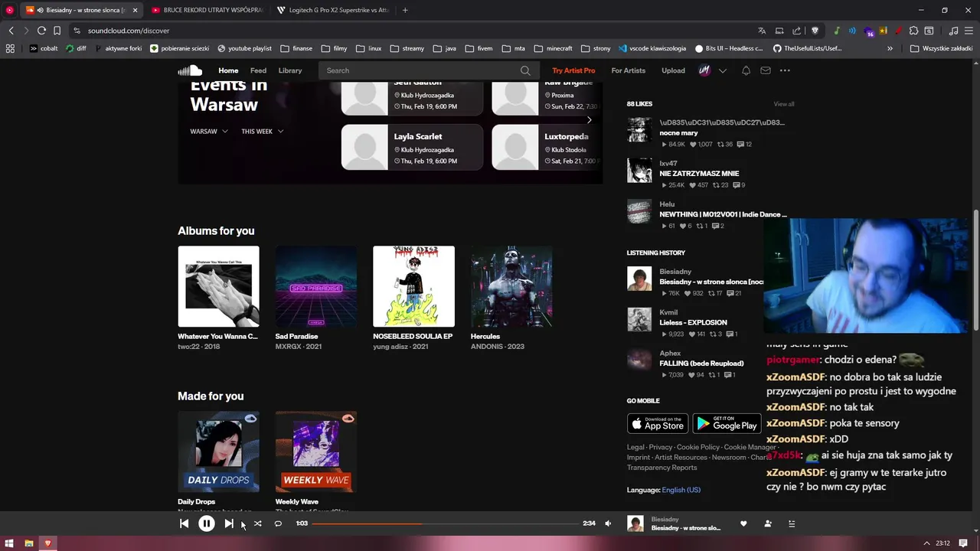Screen dimensions: 980x551
Task: Click Download on the App Store badge
Action: pyautogui.click(x=658, y=423)
